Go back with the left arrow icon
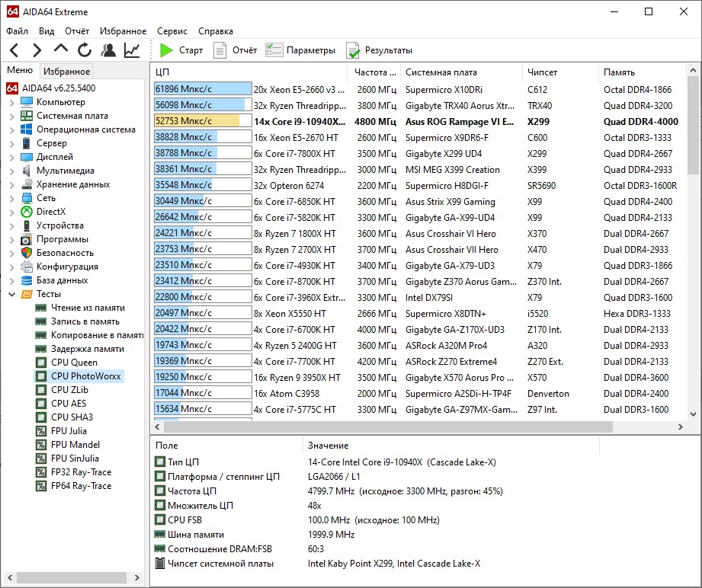The height and width of the screenshot is (588, 702). point(14,50)
